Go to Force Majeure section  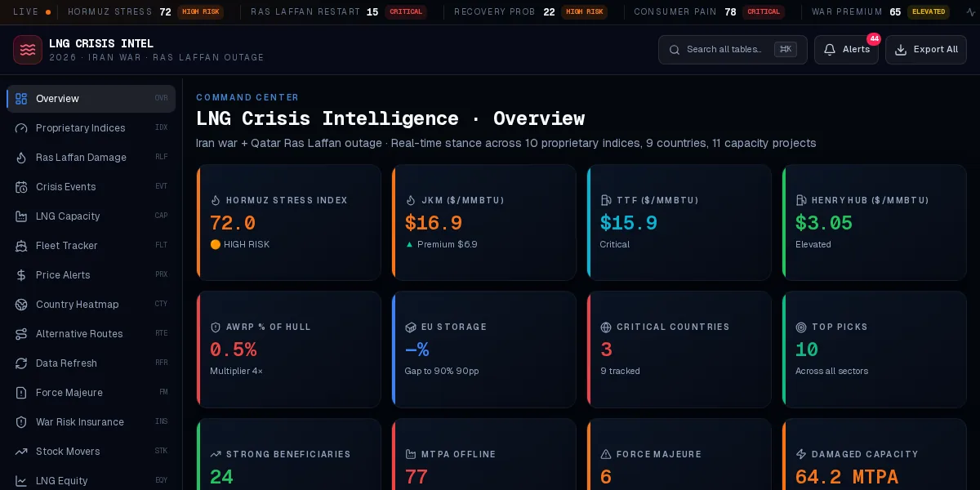click(x=91, y=393)
